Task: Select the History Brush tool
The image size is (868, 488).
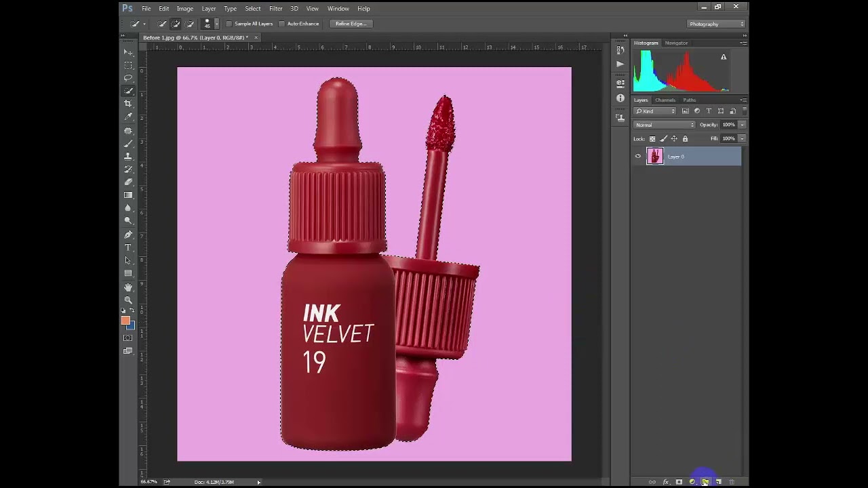Action: click(128, 169)
